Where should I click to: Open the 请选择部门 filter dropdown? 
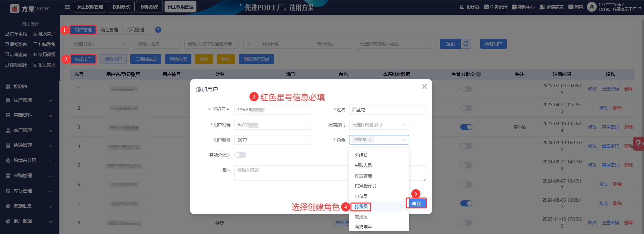100,44
